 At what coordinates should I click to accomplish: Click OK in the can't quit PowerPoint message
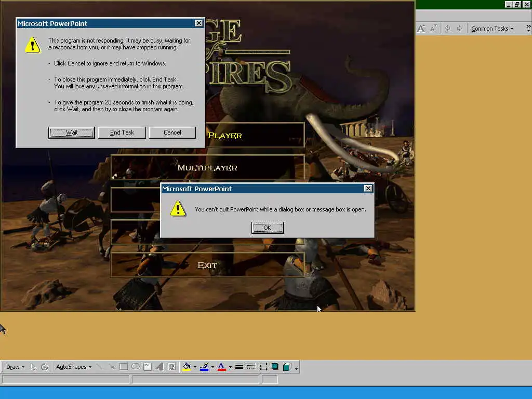(x=268, y=228)
